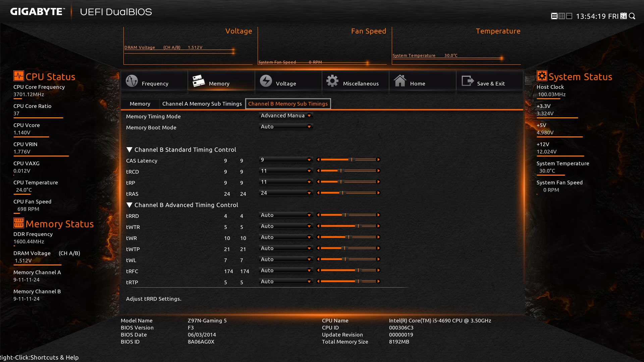Open the calendar date icon

624,16
